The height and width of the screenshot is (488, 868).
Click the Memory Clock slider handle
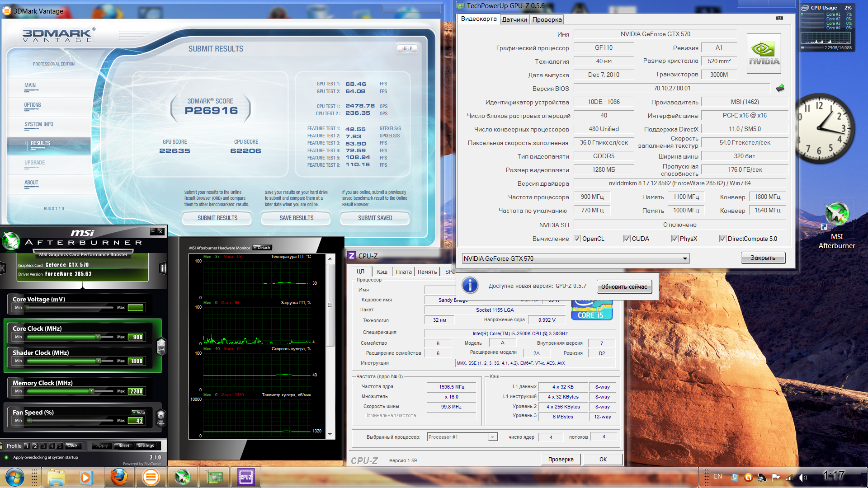pos(92,391)
